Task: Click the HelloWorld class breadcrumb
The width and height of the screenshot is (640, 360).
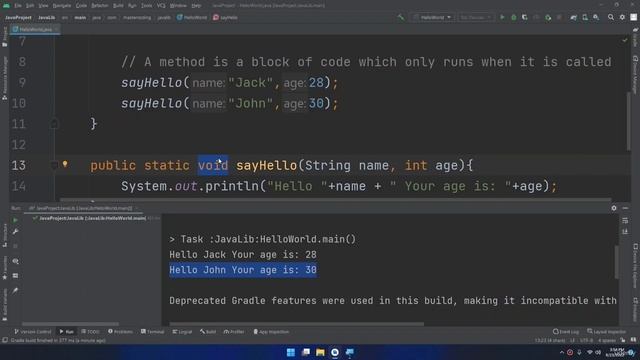Action: (192, 18)
